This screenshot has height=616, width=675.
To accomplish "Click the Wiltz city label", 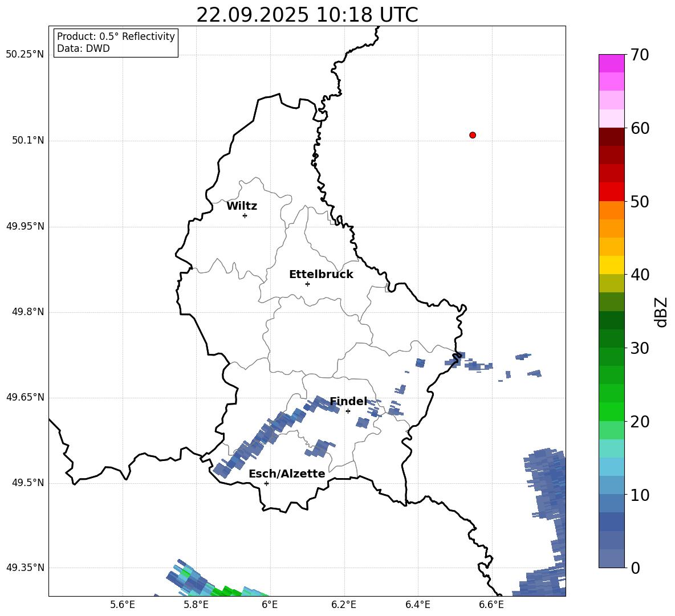I will [242, 206].
